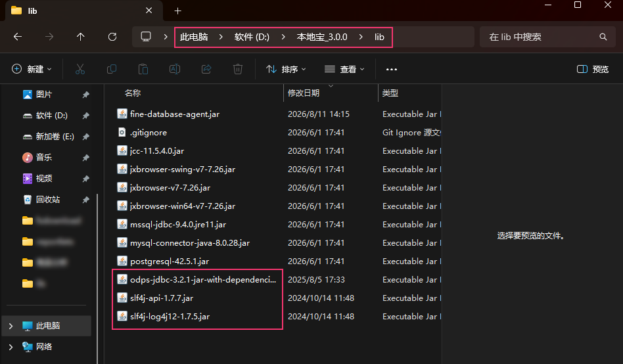Open 图片 in the quick access sidebar

coord(44,94)
